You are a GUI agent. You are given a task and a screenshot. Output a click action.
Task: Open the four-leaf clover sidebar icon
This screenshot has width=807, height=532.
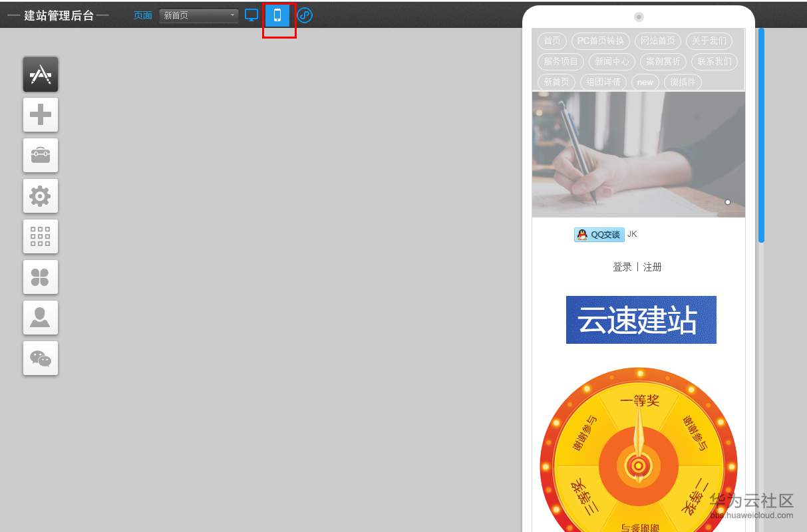[x=41, y=277]
